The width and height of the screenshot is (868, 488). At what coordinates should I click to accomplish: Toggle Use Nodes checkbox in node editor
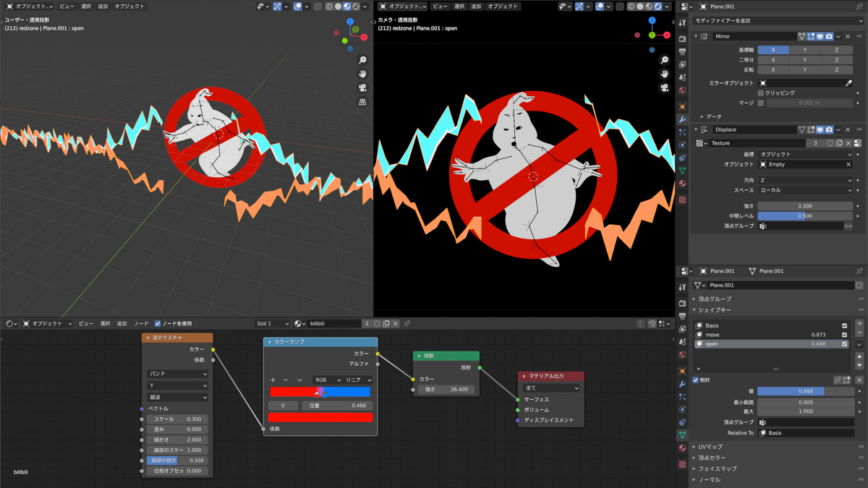[157, 323]
